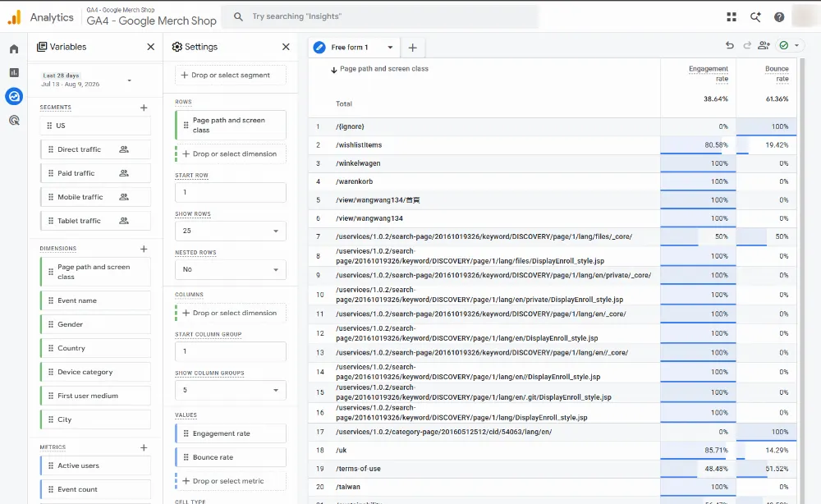Add a new segment with plus icon
The image size is (821, 504).
coord(144,108)
